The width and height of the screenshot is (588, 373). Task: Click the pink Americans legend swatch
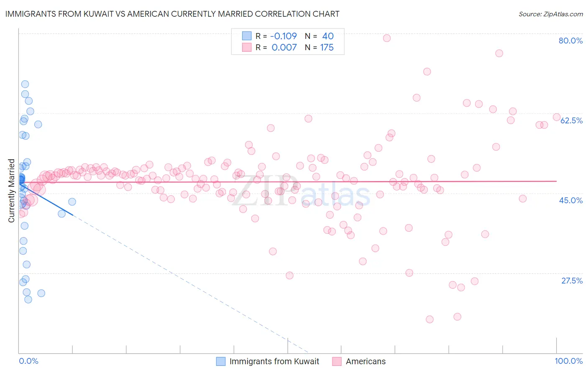pyautogui.click(x=337, y=361)
